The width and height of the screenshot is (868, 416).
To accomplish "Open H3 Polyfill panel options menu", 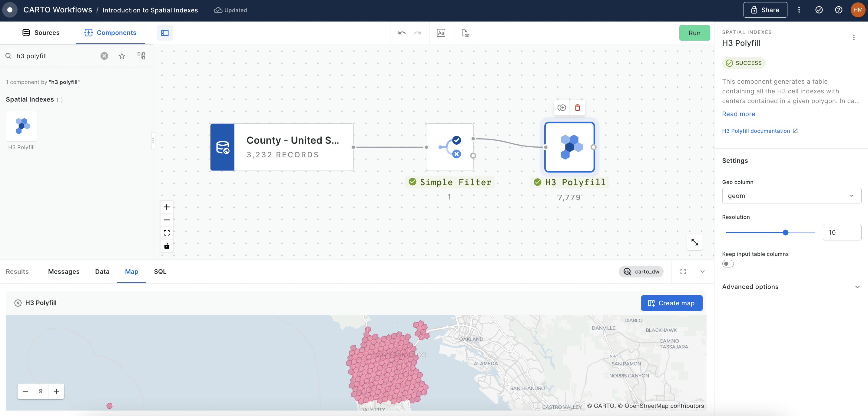I will point(853,38).
